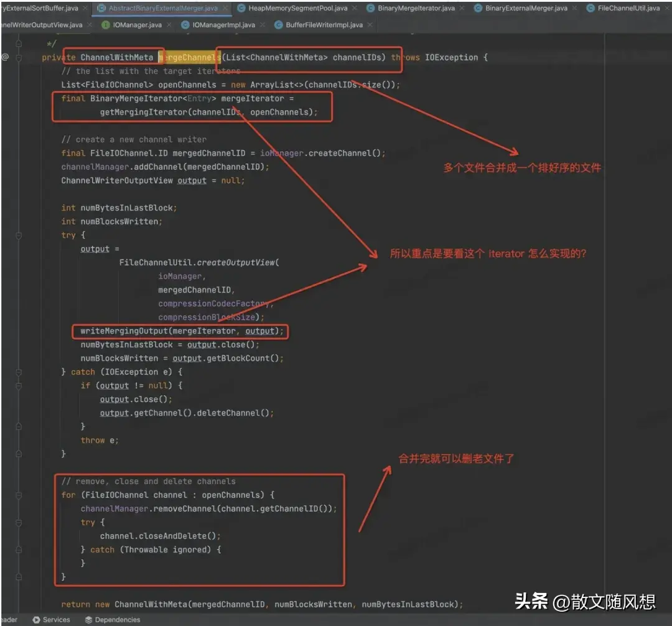The image size is (672, 626).
Task: Click 'closeAndDelete()' call on channel
Action: [x=178, y=536]
